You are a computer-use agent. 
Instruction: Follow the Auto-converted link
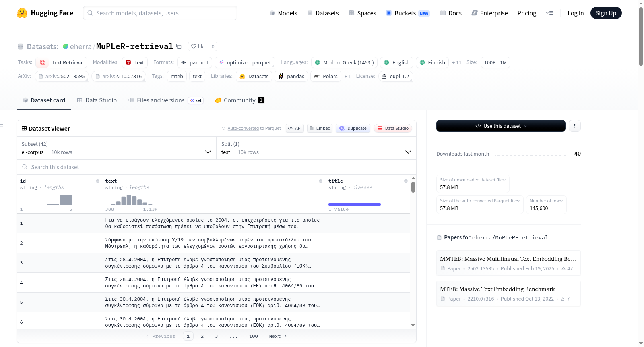[x=243, y=128]
